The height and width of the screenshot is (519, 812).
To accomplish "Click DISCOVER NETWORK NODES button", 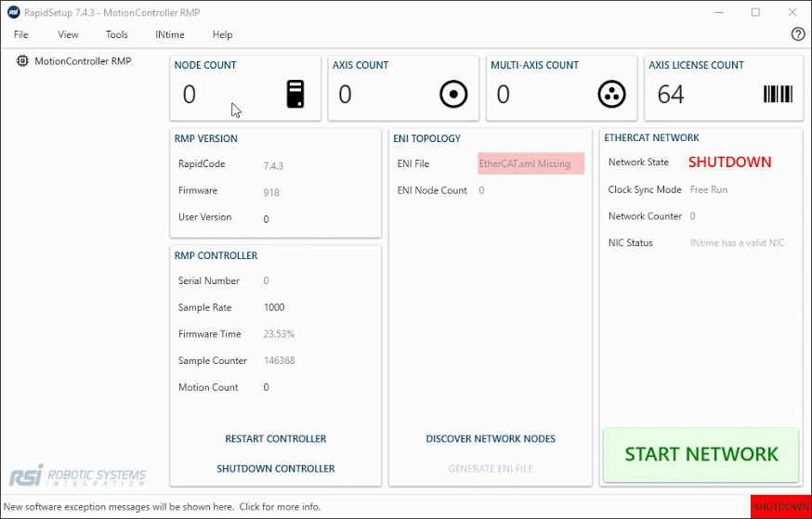I will pos(491,439).
